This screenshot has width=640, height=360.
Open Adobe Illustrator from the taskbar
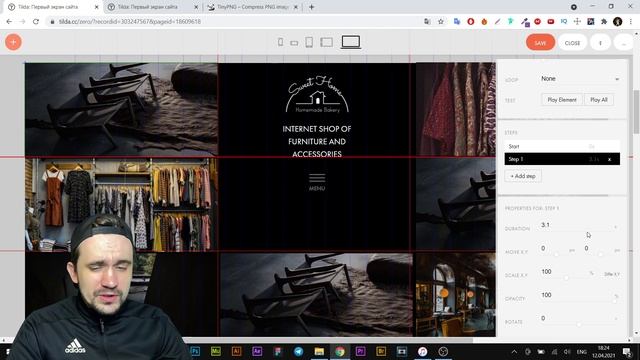click(236, 351)
